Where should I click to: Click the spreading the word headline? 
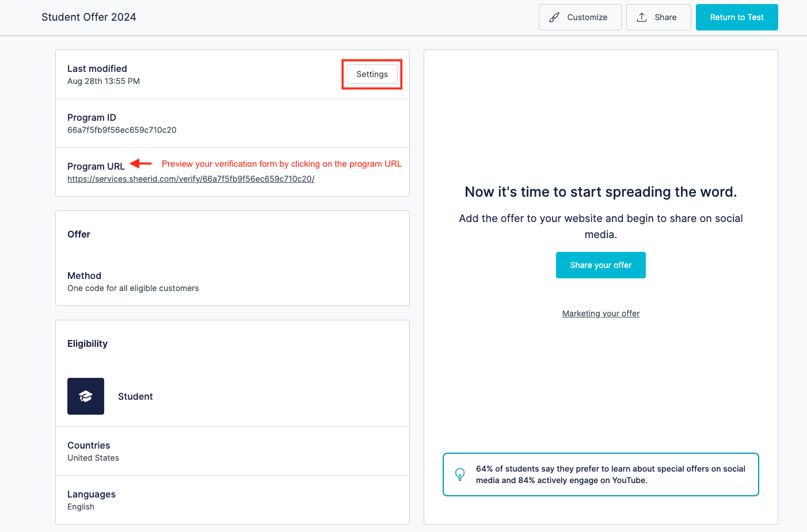(x=600, y=192)
